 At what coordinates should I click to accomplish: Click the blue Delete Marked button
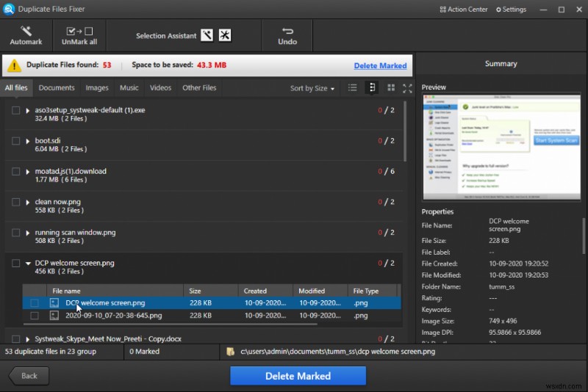click(298, 376)
